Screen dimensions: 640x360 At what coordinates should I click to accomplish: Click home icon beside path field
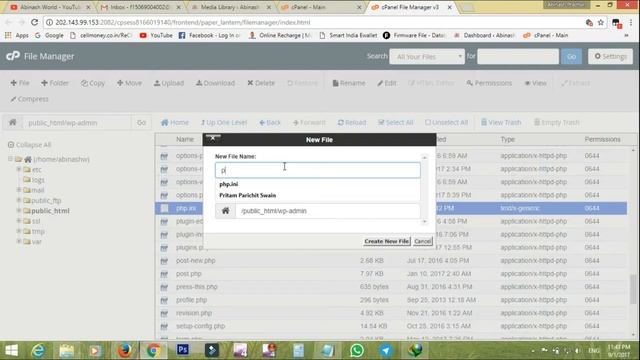[13, 122]
